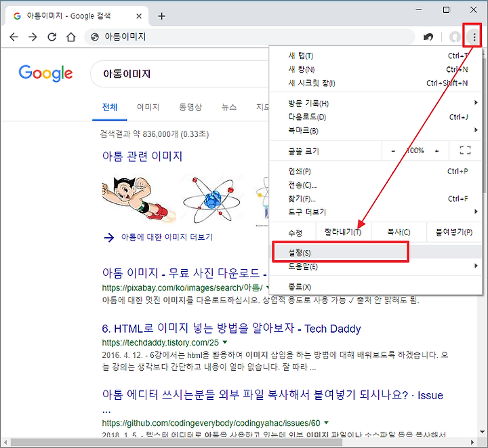Viewport: 488px width, 448px height.
Task: Open 설정(S) settings menu item
Action: [375, 252]
